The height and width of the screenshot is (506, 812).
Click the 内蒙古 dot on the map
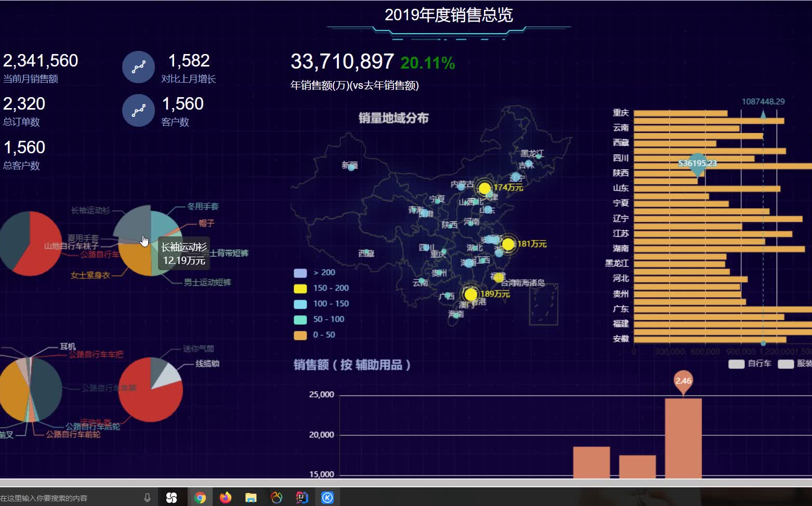pos(461,187)
